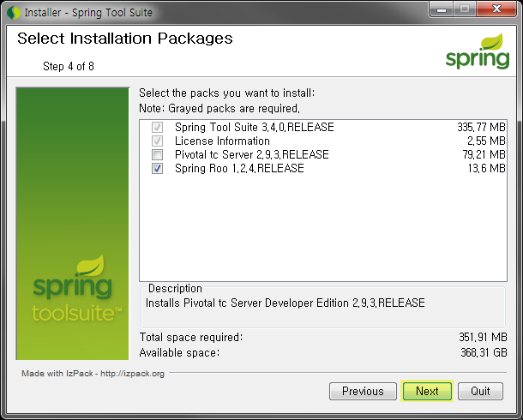Click the 2,55 MB size value
Viewport: 523px width, 420px height.
486,141
